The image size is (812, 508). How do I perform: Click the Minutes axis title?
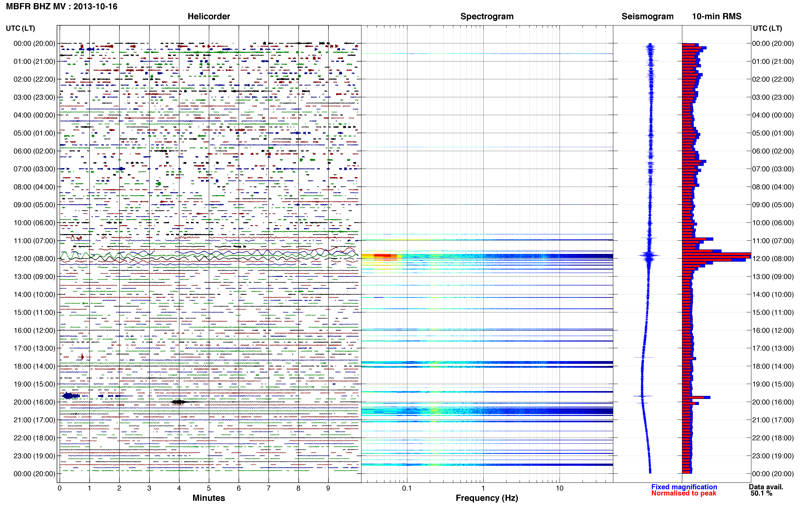coord(208,498)
